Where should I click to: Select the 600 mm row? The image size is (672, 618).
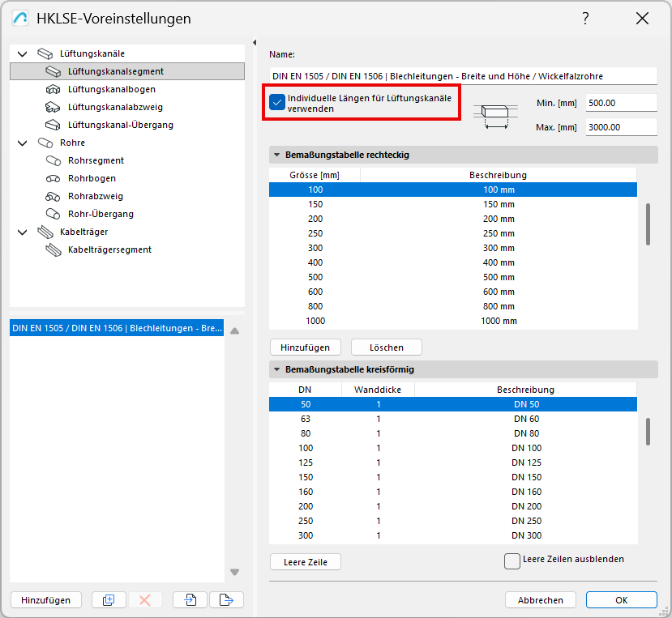(x=453, y=292)
